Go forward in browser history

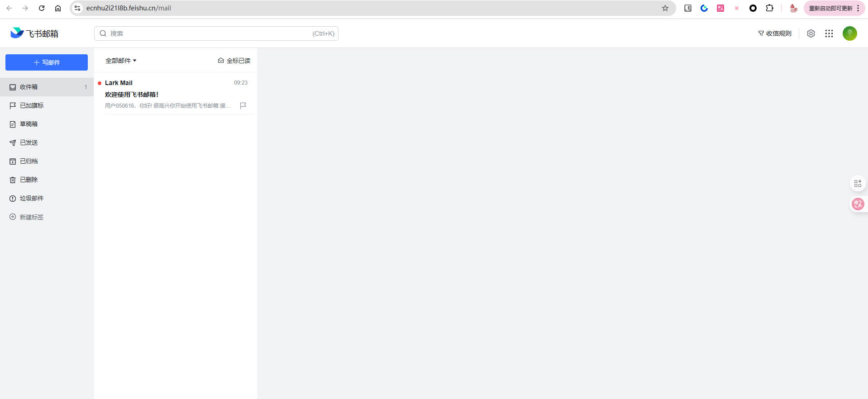(x=25, y=8)
